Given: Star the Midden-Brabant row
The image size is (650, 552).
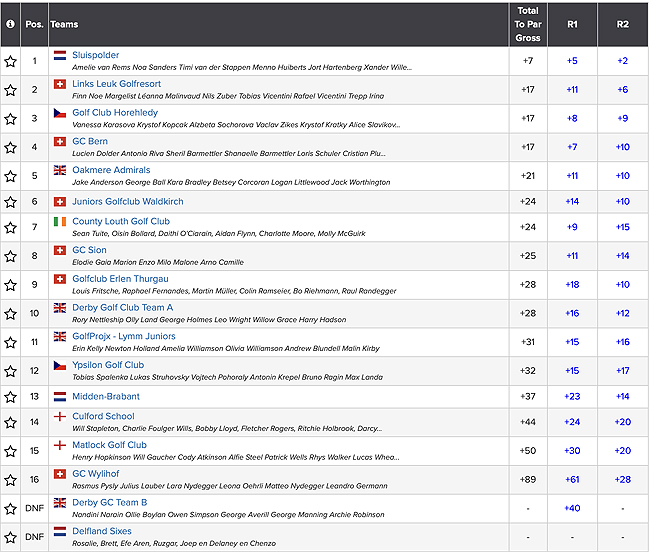Looking at the screenshot, I should pos(10,397).
